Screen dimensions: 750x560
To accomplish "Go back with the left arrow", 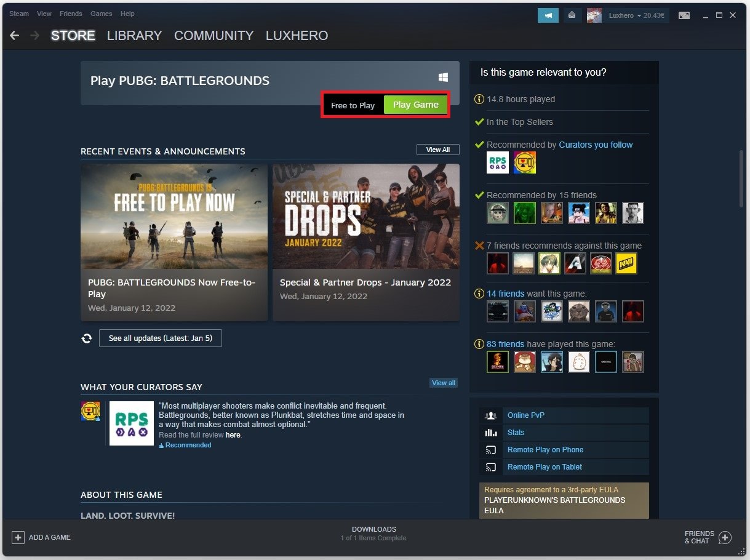I will 15,36.
